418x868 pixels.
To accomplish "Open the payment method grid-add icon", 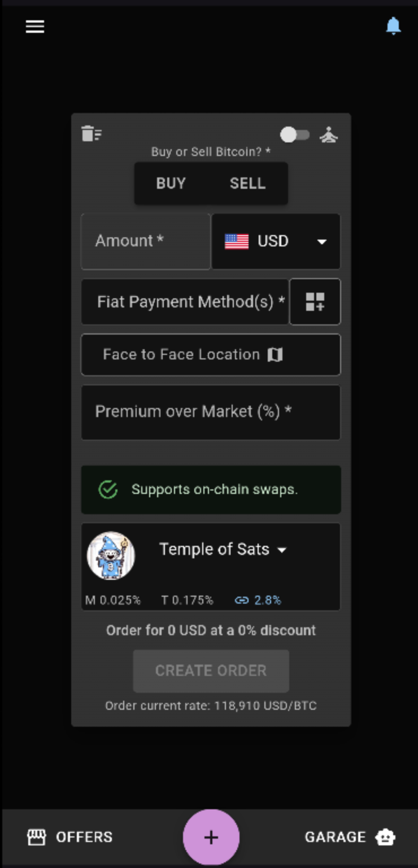I will click(315, 302).
